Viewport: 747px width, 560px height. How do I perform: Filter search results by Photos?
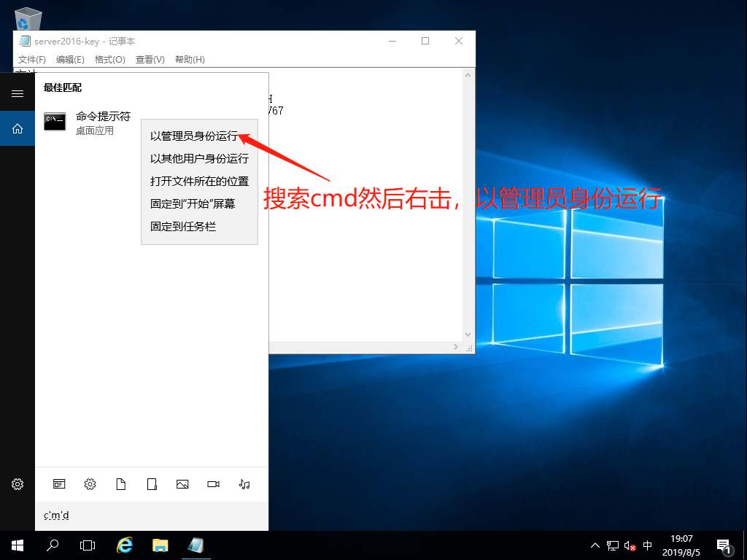182,484
